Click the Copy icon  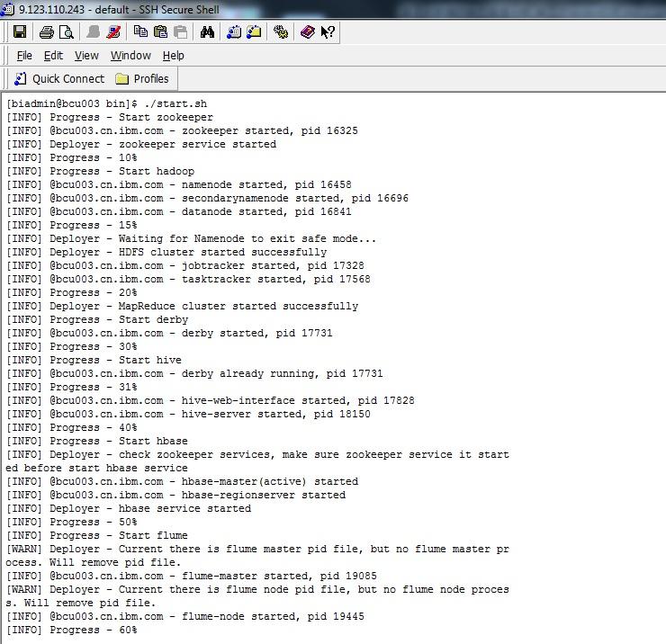pos(140,31)
